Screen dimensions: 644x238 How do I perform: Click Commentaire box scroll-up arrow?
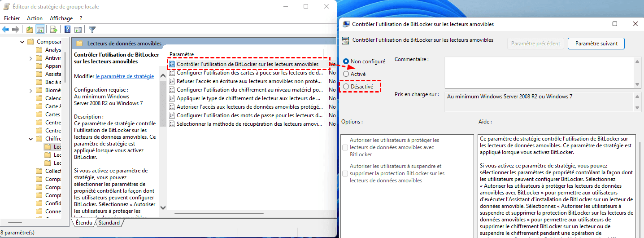point(637,62)
